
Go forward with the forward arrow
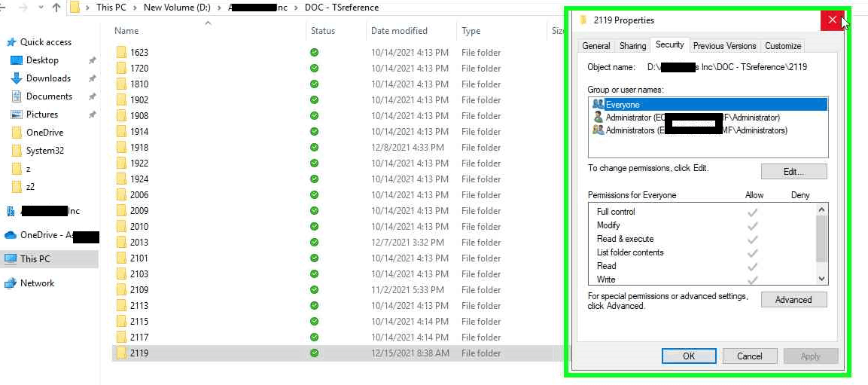click(23, 8)
